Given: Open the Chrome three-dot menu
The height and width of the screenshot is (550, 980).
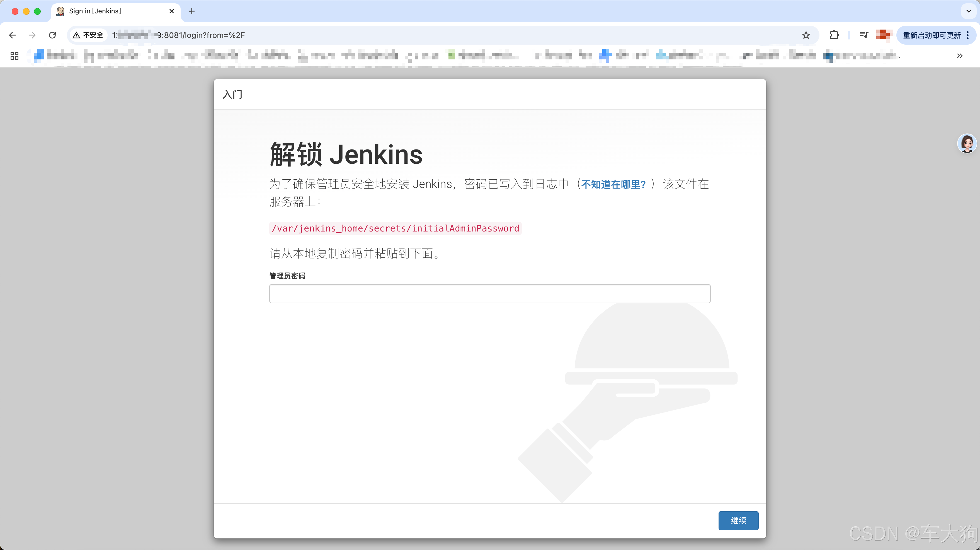Looking at the screenshot, I should pos(968,35).
